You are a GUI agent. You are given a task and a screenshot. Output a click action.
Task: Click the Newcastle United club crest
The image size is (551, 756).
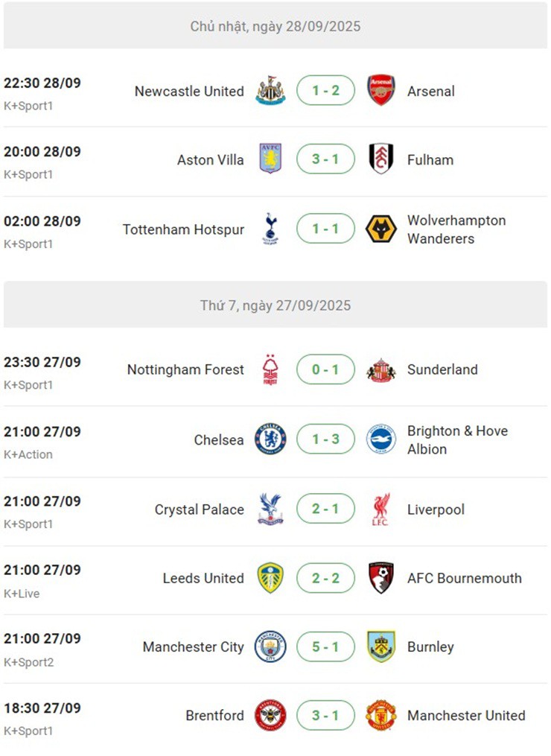[x=270, y=91]
